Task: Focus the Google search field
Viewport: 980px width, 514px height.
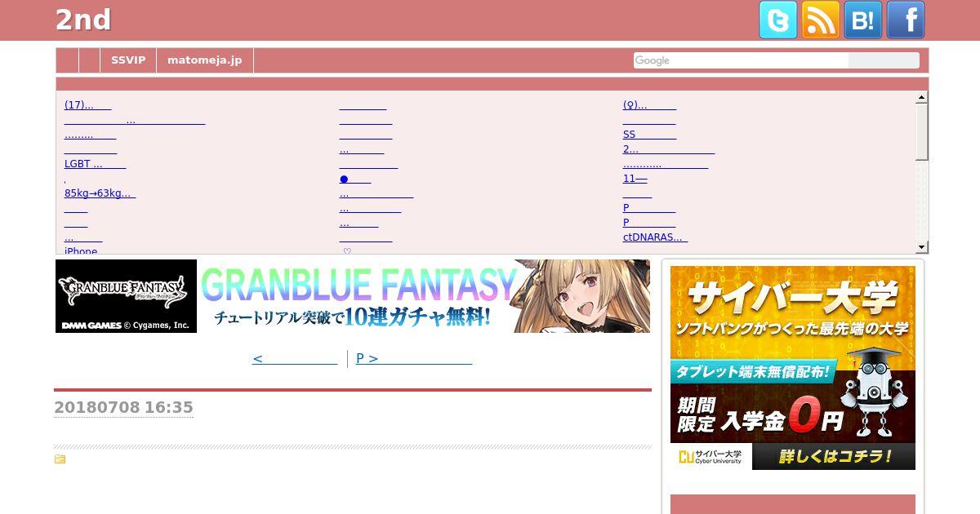Action: pyautogui.click(x=741, y=60)
